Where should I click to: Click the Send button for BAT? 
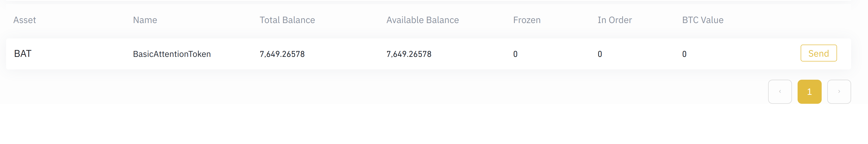point(818,53)
